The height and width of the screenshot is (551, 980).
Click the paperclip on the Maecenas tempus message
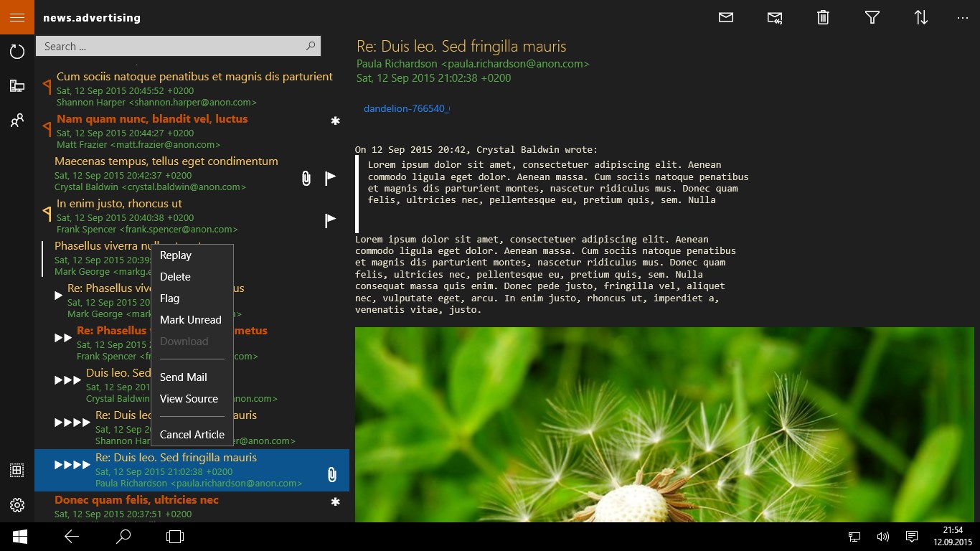pyautogui.click(x=306, y=178)
